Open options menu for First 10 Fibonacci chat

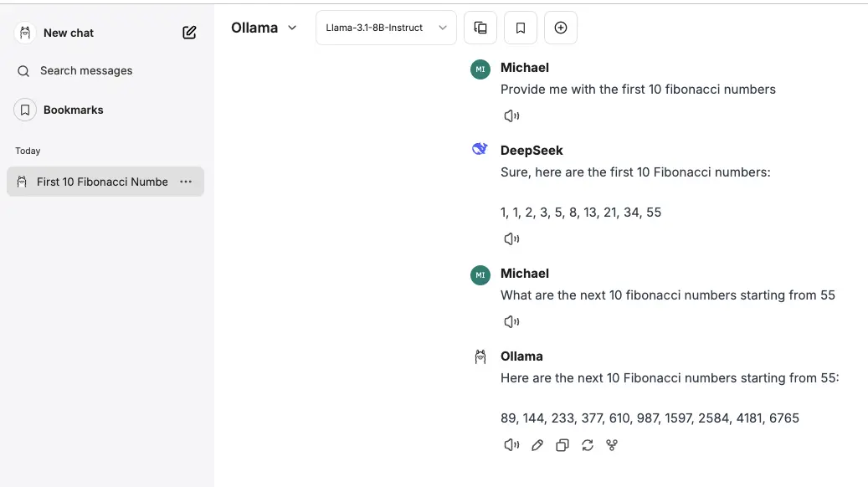pyautogui.click(x=185, y=182)
